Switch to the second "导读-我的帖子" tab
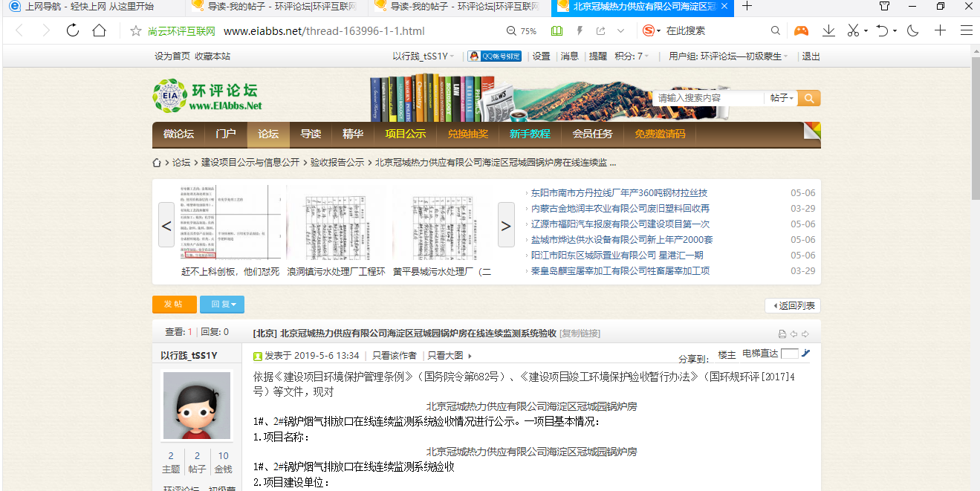980x491 pixels. (458, 7)
